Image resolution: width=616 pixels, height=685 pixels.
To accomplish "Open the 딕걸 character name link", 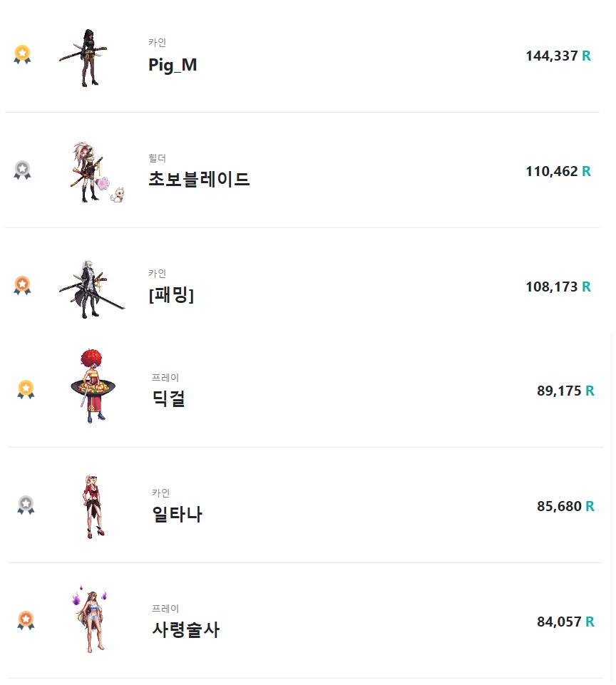I will pyautogui.click(x=169, y=398).
